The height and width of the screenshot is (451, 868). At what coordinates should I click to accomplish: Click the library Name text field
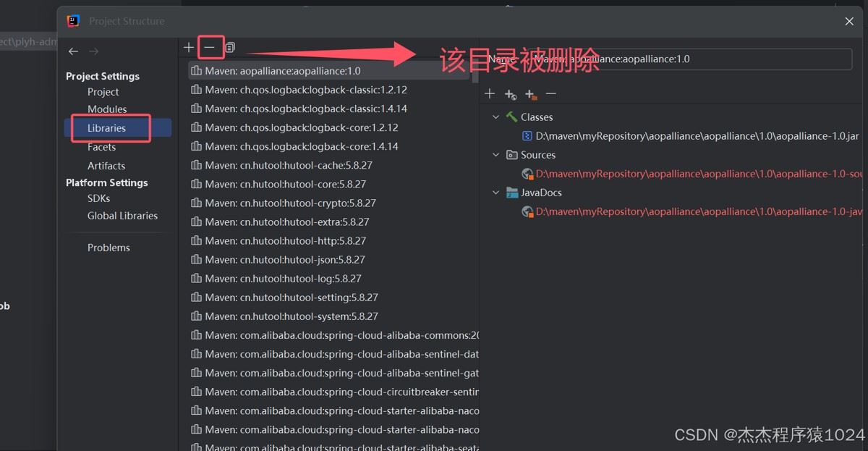point(690,59)
